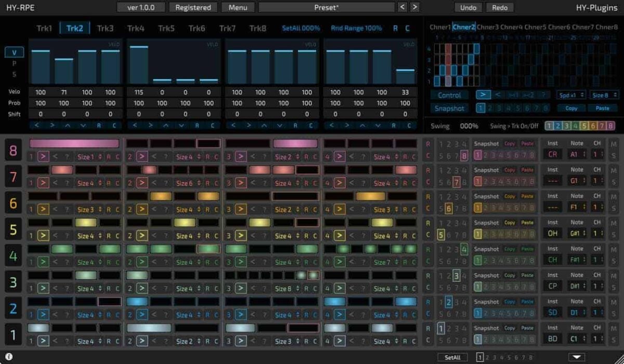Open the Note dropdown showing G#1 for OH
This screenshot has width=624, height=364.
[577, 233]
